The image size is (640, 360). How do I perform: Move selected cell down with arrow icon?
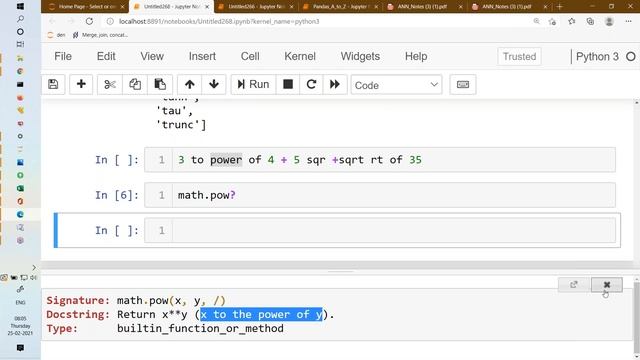pos(213,84)
